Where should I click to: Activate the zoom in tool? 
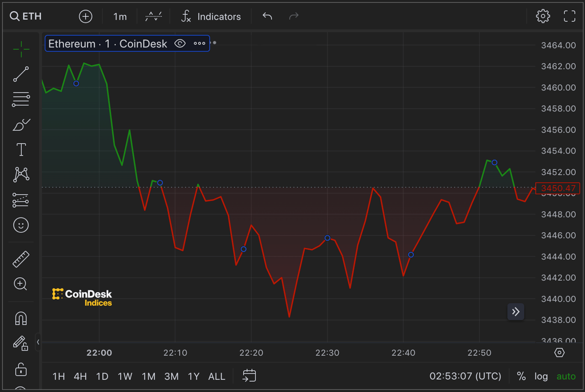[x=21, y=284]
